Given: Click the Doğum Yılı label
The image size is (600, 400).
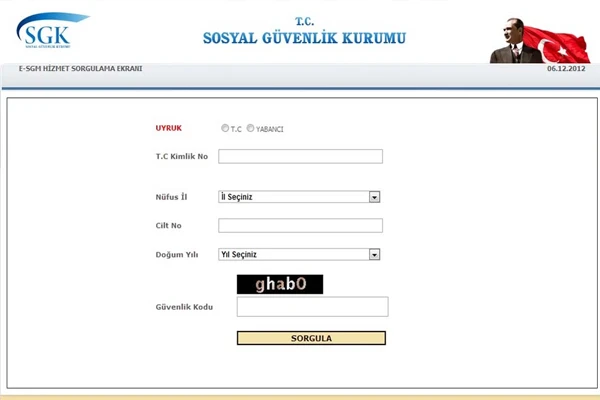Looking at the screenshot, I should [x=177, y=255].
